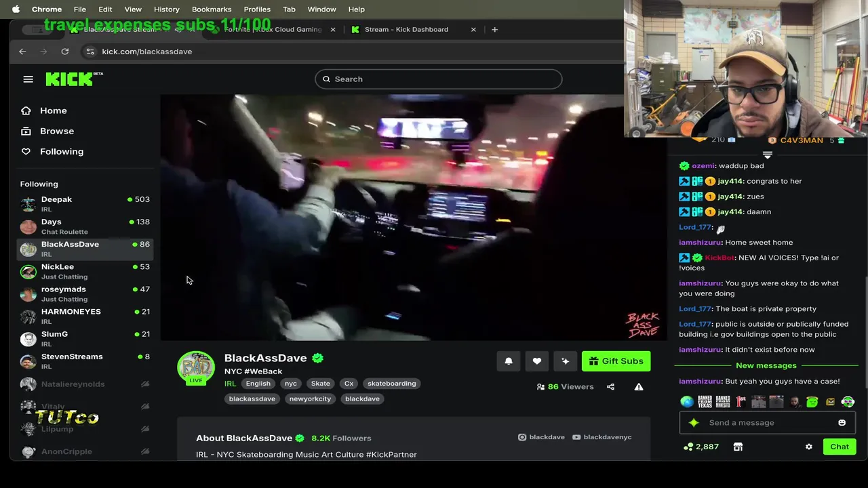Screen dimensions: 868x488
Task: Click the heart follow icon
Action: tap(537, 361)
